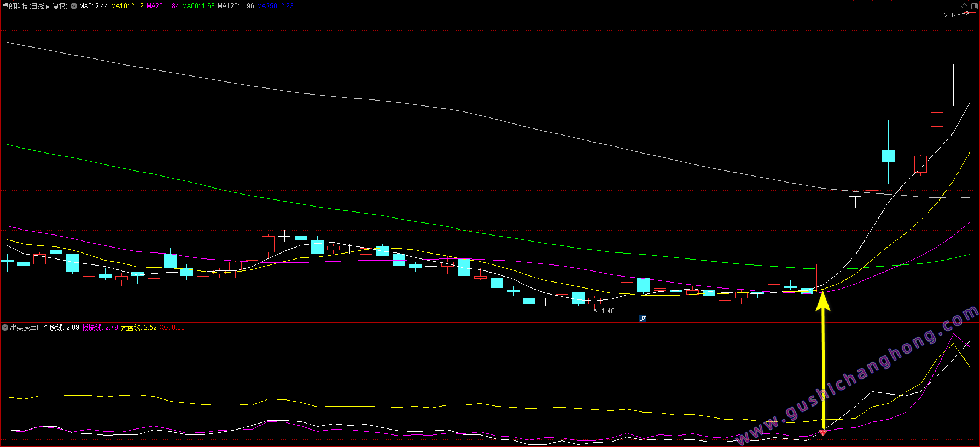Click the 大盘线: 2.52 value

[139, 327]
